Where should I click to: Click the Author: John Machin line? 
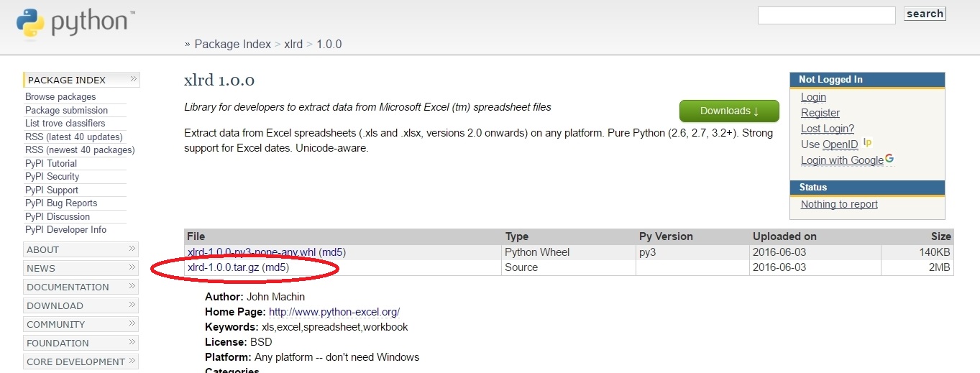pyautogui.click(x=255, y=297)
